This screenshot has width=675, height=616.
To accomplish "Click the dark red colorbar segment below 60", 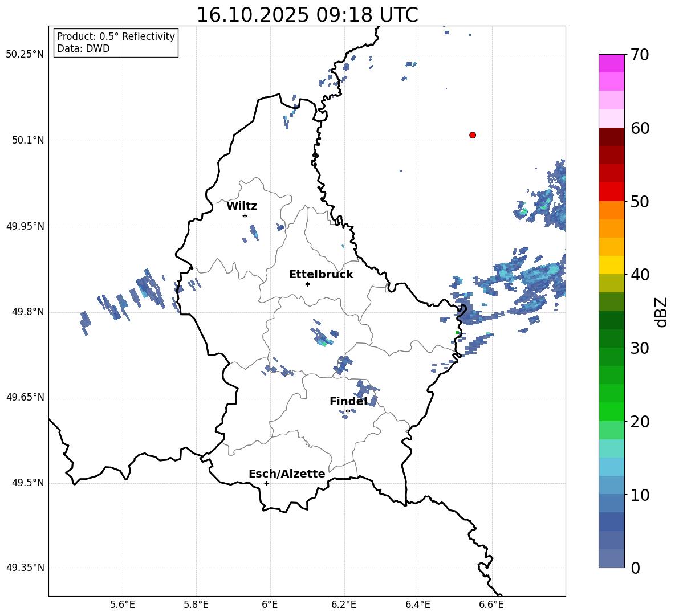I will point(612,137).
